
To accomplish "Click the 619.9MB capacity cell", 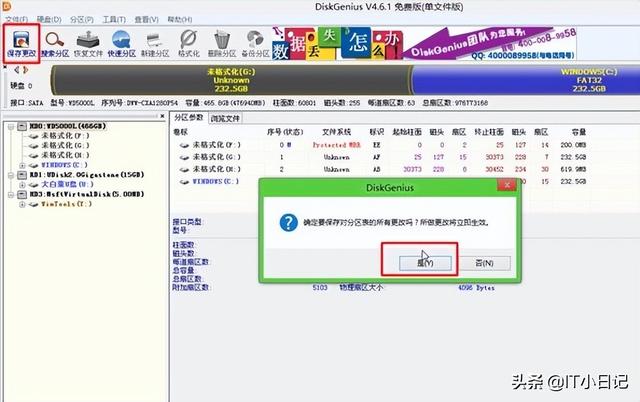I will tap(573, 169).
